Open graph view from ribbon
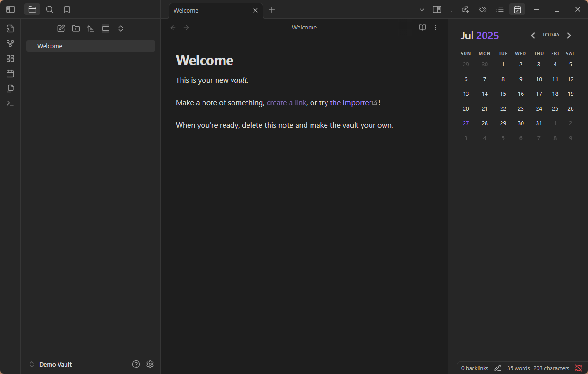The height and width of the screenshot is (374, 588). [10, 43]
